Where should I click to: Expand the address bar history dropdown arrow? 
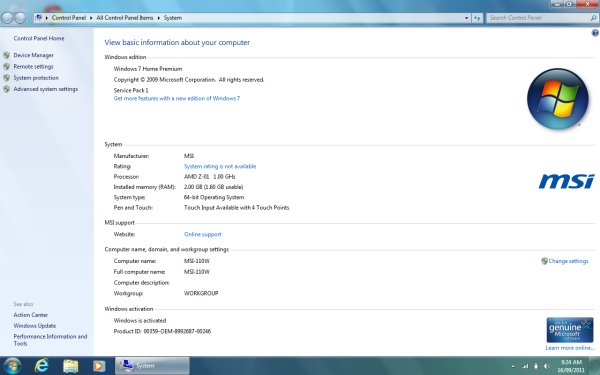pos(466,18)
